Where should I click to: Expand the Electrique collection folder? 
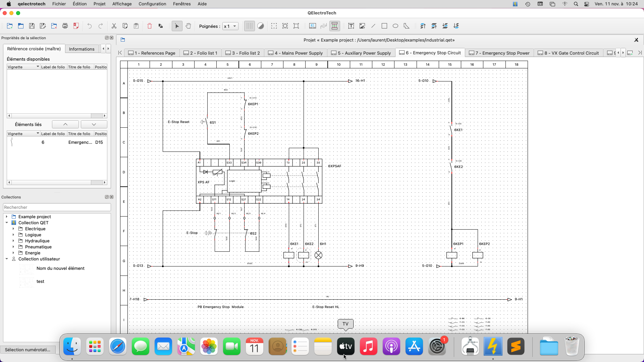13,229
